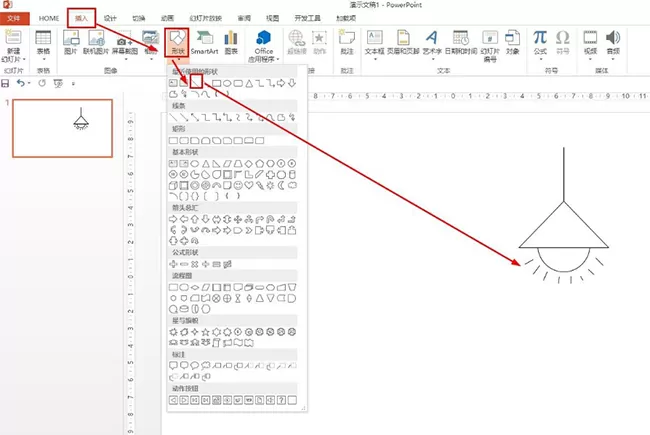The width and height of the screenshot is (650, 435).
Task: Open the 开发工具 (Developer) tab
Action: 308,18
